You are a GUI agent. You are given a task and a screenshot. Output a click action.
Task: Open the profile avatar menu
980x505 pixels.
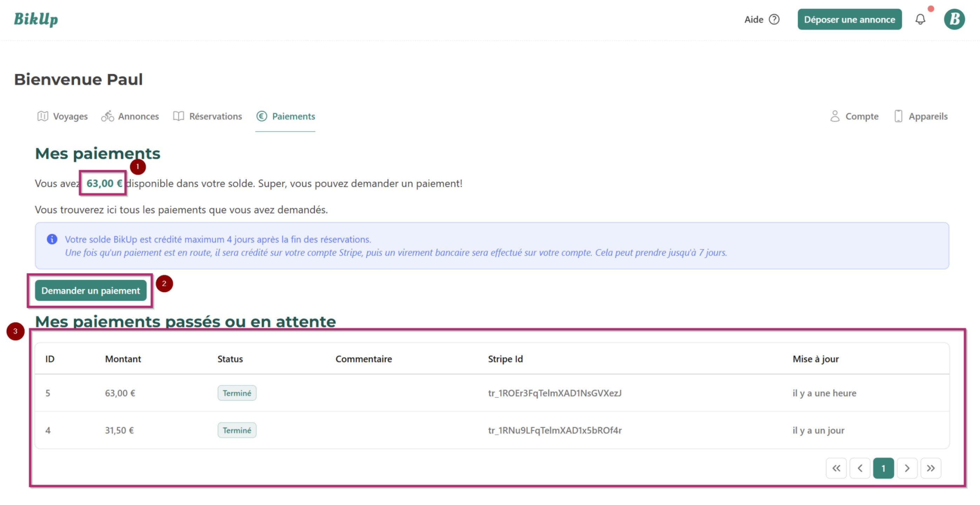tap(954, 19)
